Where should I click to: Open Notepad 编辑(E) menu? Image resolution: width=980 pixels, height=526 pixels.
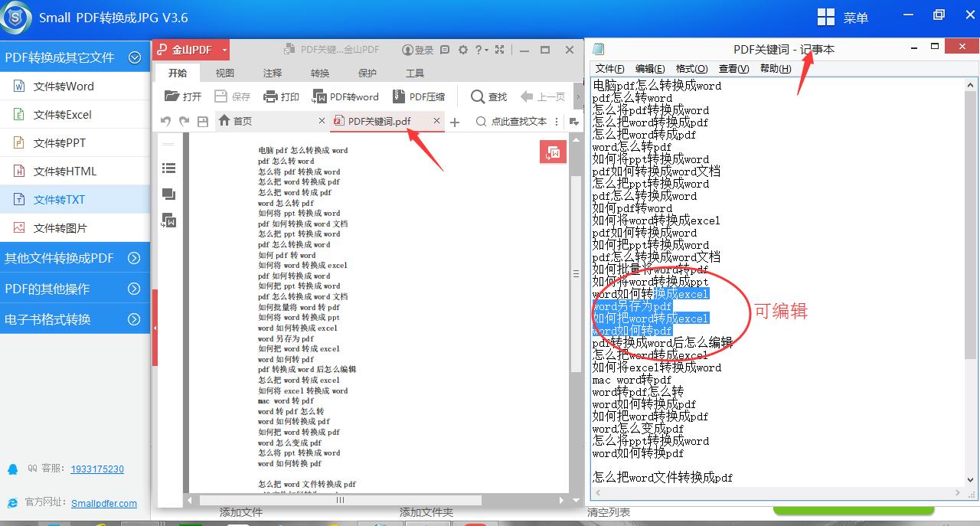pyautogui.click(x=650, y=69)
